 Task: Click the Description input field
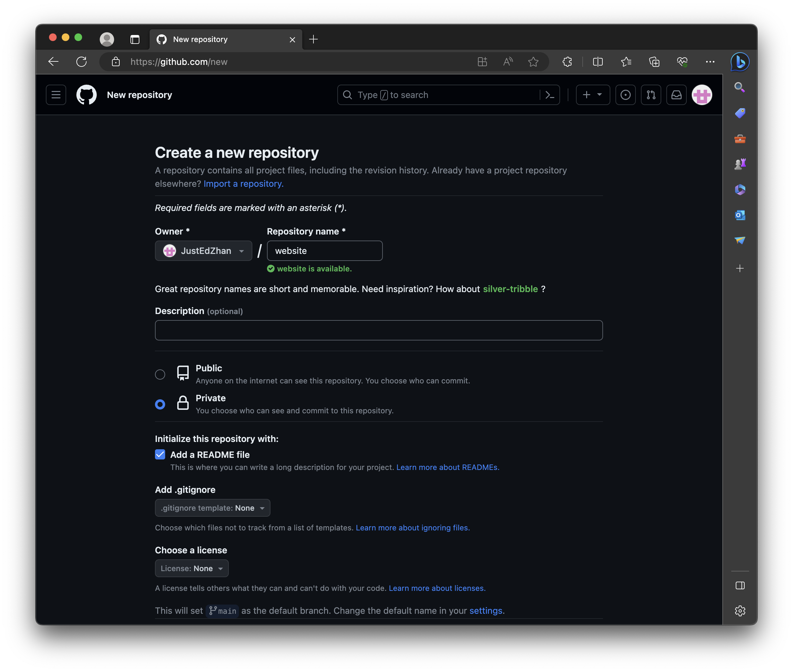(x=378, y=330)
